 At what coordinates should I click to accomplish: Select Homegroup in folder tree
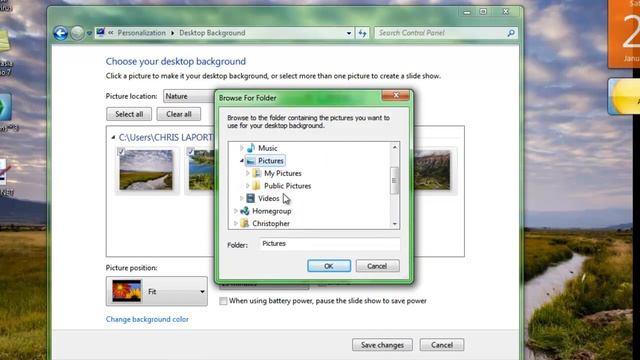[271, 211]
